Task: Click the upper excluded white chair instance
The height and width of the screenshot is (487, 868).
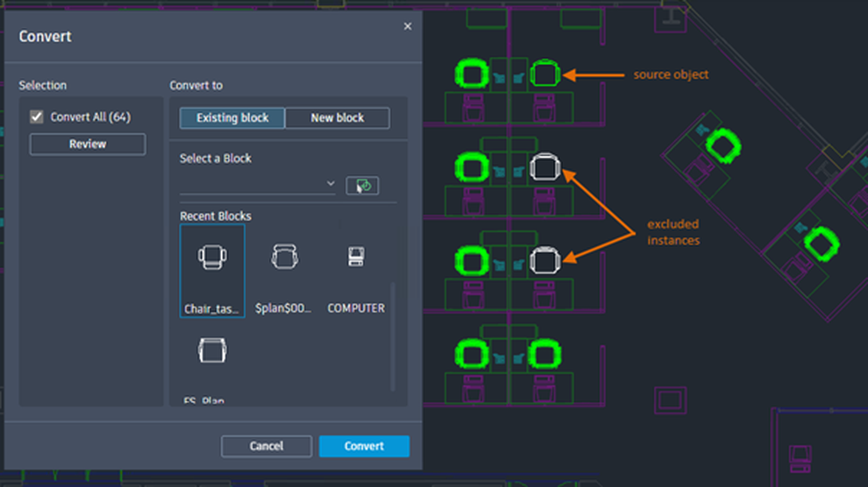Action: (x=544, y=167)
